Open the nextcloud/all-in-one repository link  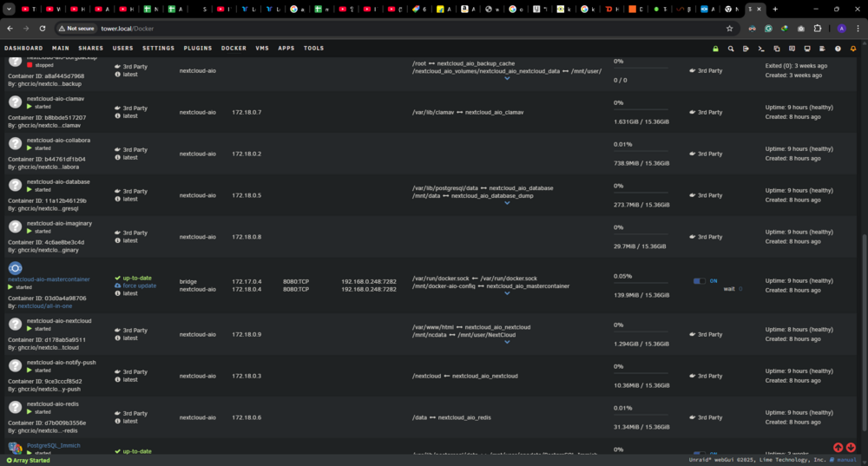click(45, 306)
